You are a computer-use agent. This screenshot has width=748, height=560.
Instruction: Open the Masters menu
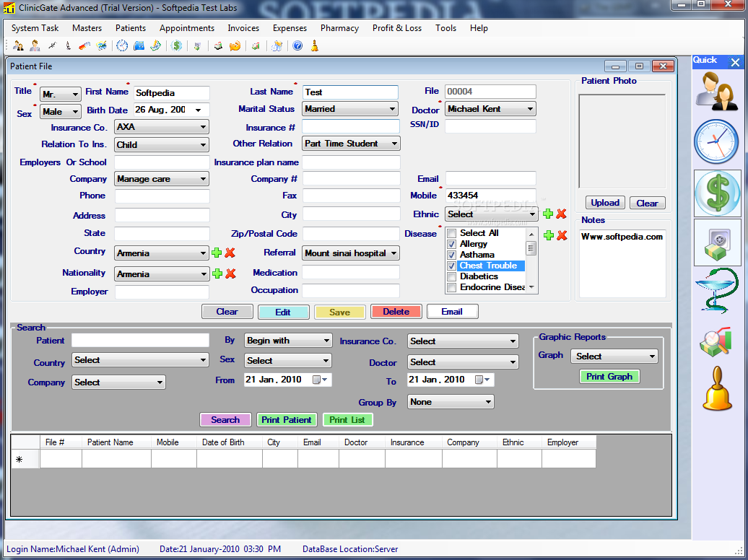(87, 28)
